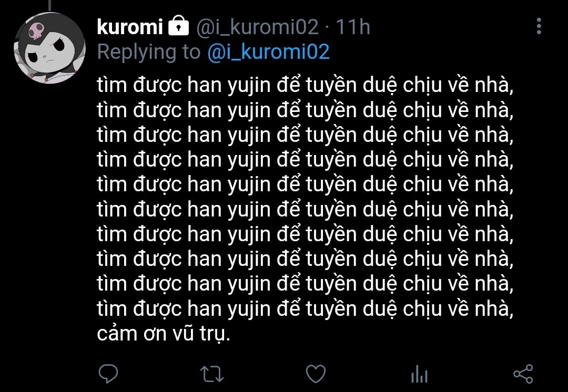Retweet this post using the arrows icon
This screenshot has width=568, height=392.
212,374
